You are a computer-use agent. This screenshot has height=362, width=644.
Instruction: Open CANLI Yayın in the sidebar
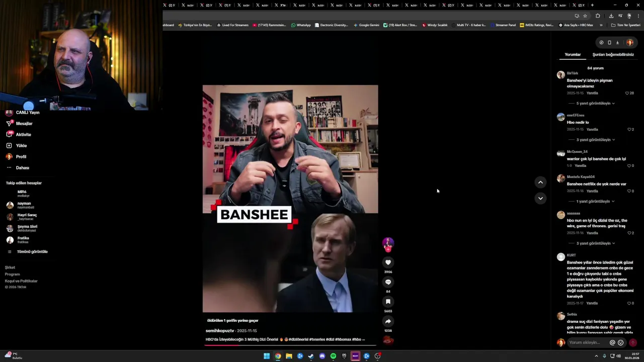(23, 113)
